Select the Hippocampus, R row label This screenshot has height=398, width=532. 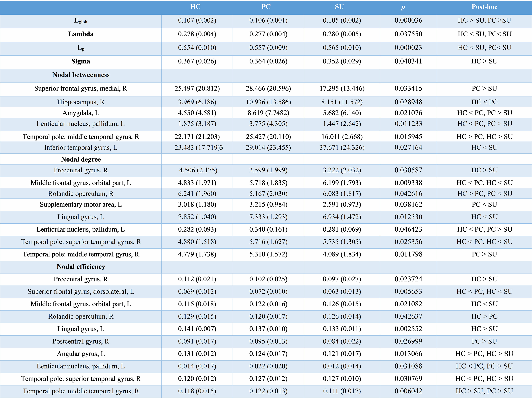[x=81, y=102]
